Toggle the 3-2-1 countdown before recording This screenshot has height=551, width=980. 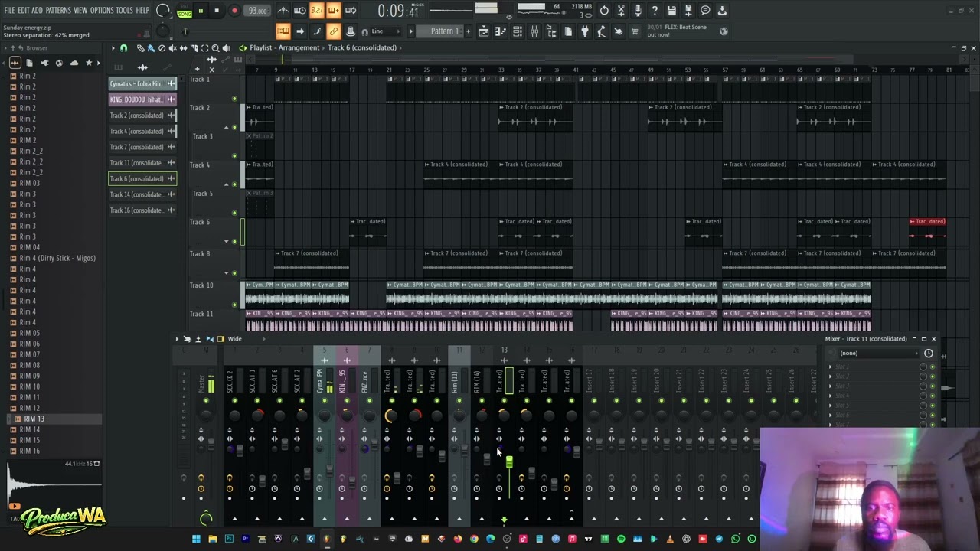(x=317, y=11)
